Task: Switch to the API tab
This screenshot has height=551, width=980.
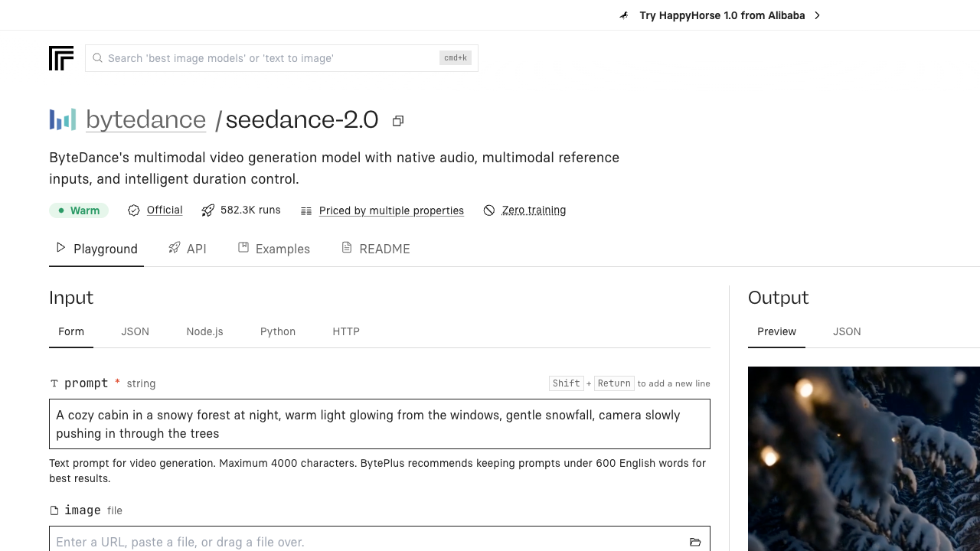Action: click(188, 249)
